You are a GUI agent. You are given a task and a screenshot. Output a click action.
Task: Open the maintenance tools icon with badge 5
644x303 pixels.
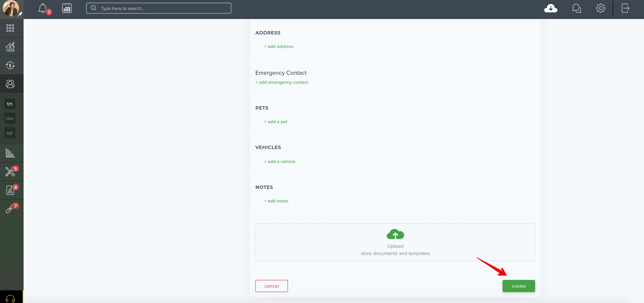[10, 171]
